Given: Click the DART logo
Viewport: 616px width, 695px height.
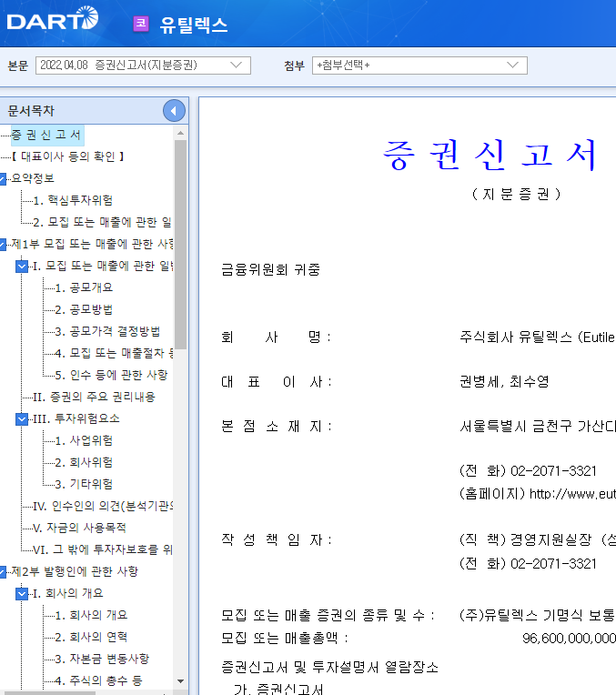Looking at the screenshot, I should tap(53, 18).
